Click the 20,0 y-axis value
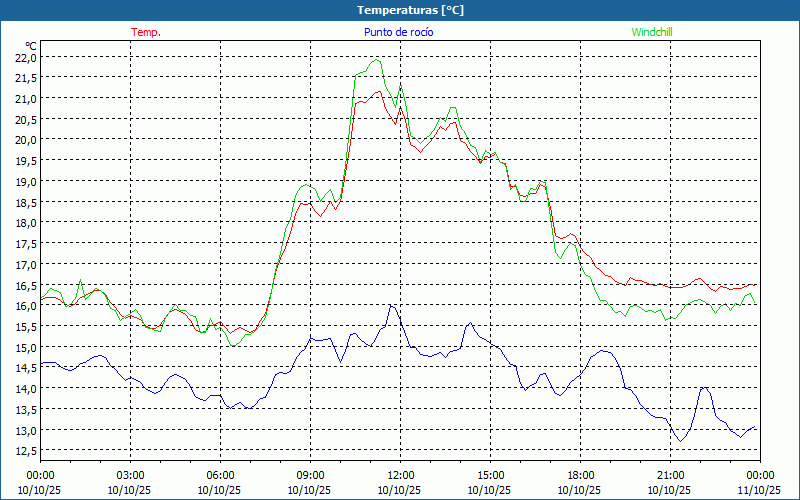The width and height of the screenshot is (800, 500). click(x=25, y=140)
